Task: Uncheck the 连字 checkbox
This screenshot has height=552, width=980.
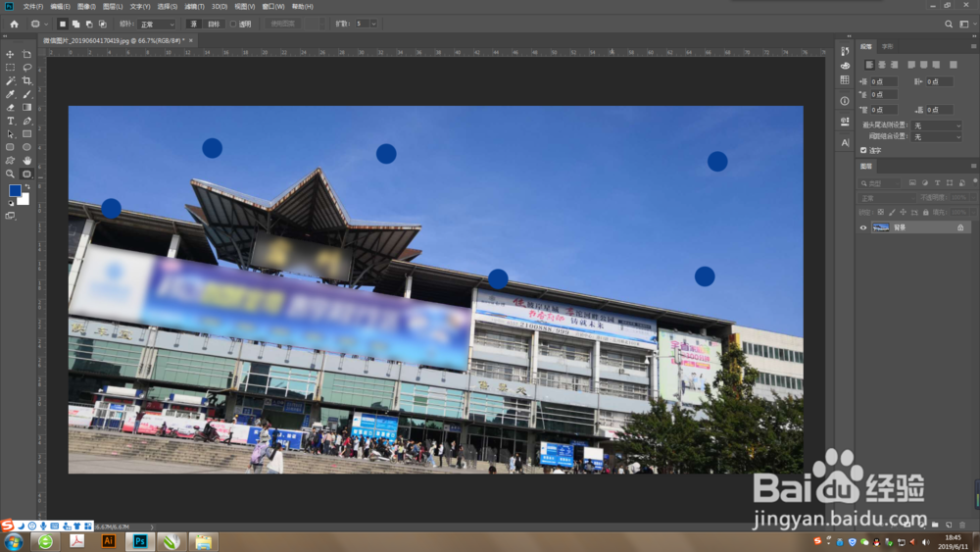Action: tap(863, 150)
